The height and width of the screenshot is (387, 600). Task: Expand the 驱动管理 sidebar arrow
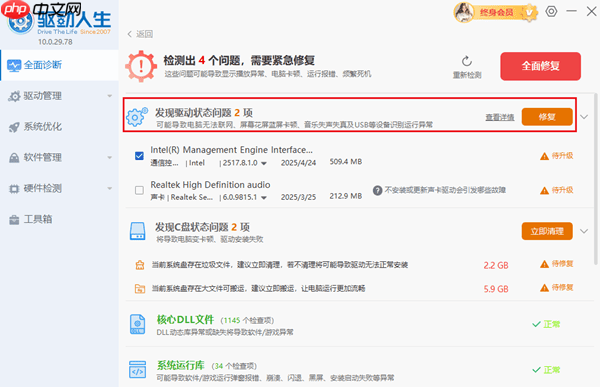[110, 96]
